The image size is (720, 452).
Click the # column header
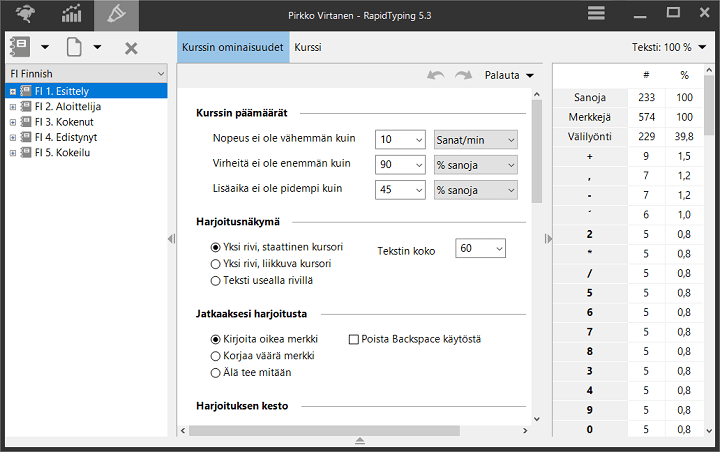click(x=646, y=75)
